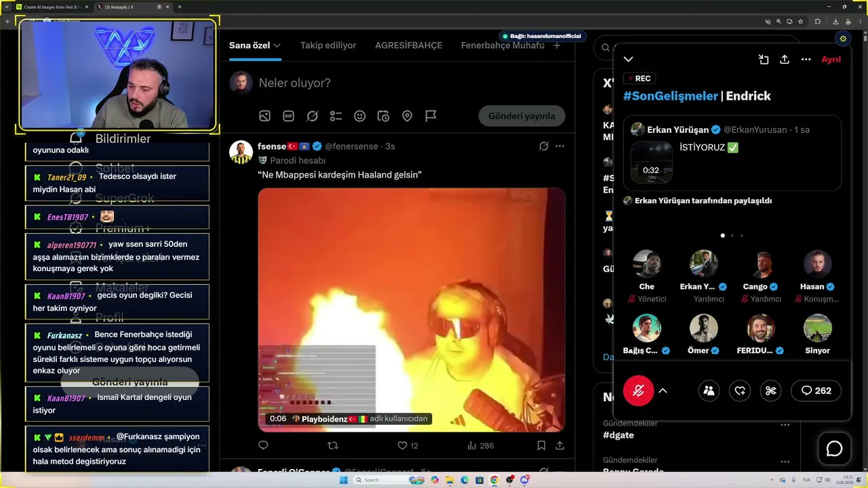Go back in the browser
This screenshot has width=868, height=488.
click(x=7, y=21)
